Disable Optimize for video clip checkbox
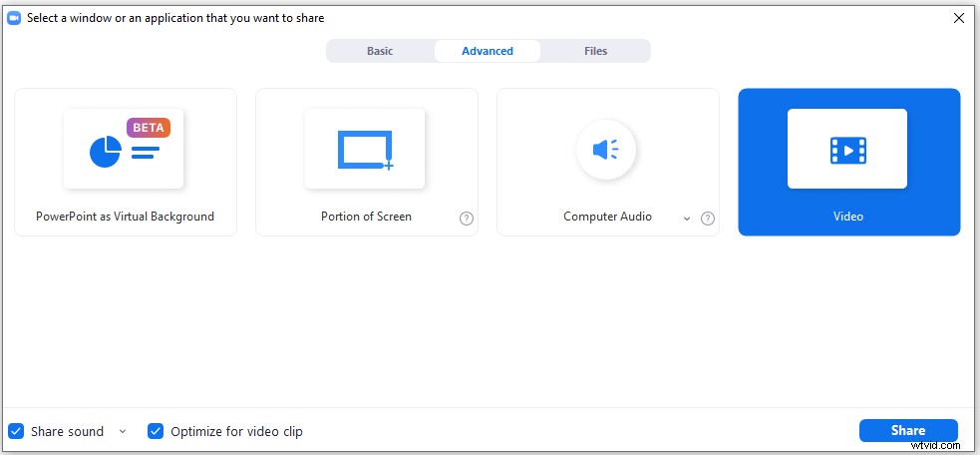The image size is (980, 455). [x=156, y=431]
